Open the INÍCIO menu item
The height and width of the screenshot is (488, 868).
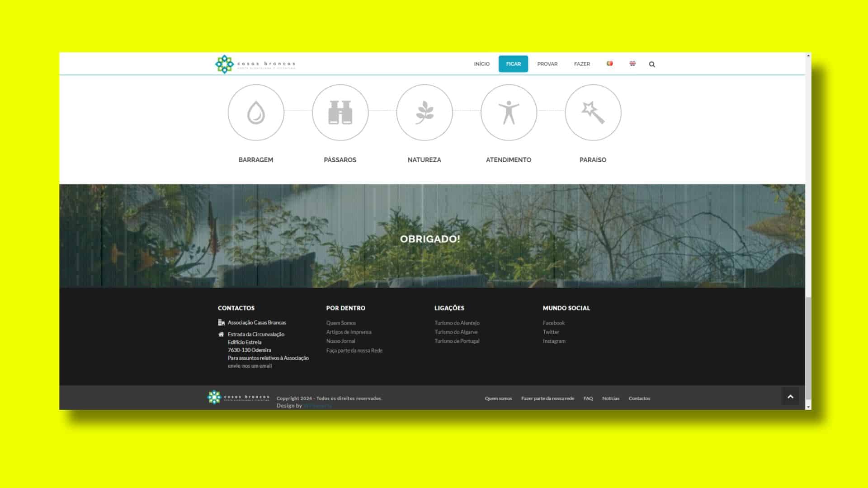481,64
